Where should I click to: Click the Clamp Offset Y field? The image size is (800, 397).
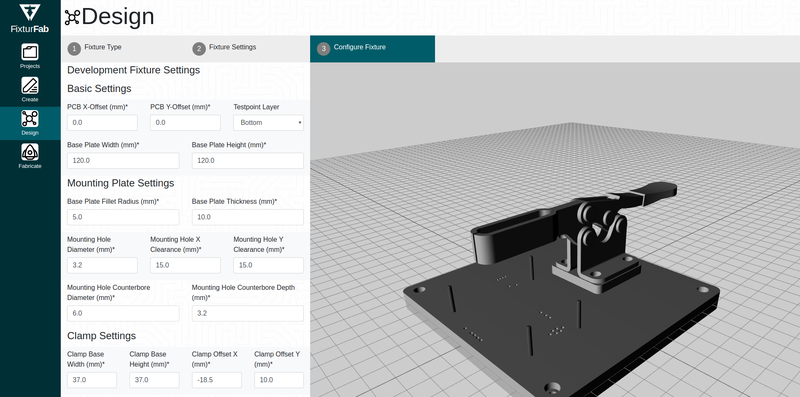click(x=279, y=380)
